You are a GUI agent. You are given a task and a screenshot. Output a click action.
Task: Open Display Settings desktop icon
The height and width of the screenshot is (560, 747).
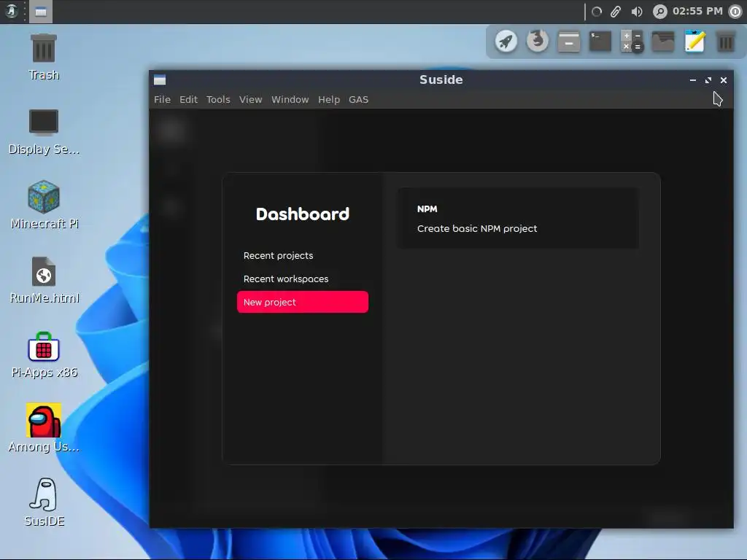(x=44, y=132)
